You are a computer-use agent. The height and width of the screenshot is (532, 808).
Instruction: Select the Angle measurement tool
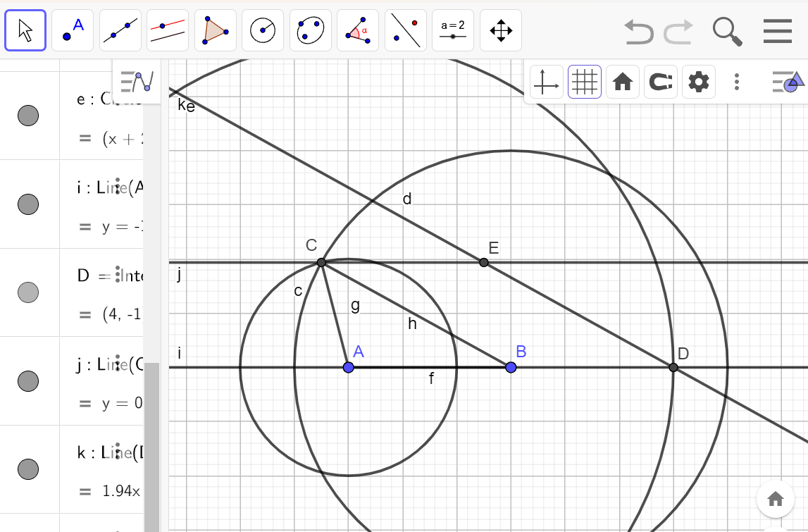pyautogui.click(x=358, y=30)
